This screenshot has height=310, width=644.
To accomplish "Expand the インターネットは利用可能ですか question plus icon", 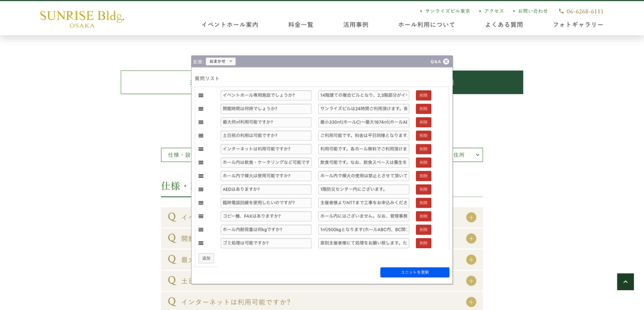I will [471, 302].
